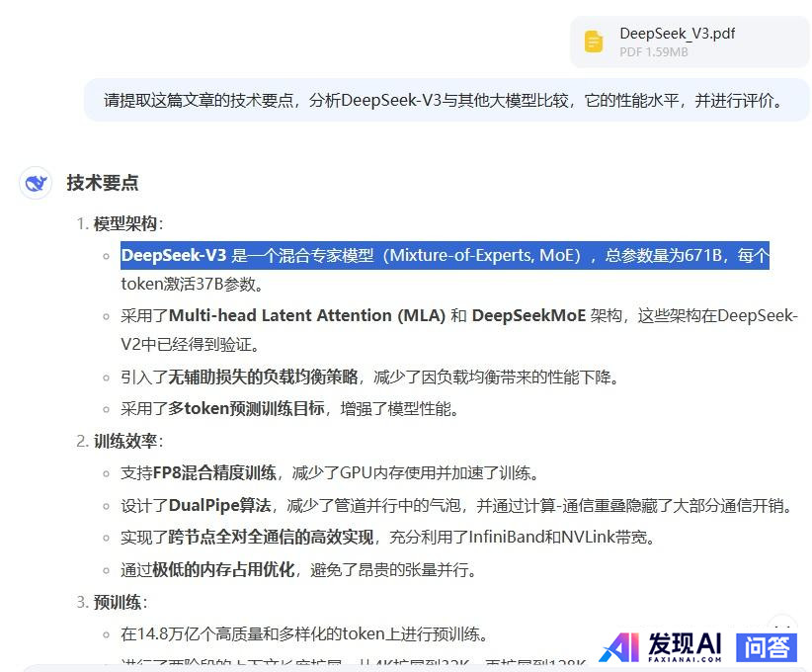
Task: Click the Multi-head Latent Attention (MLA) text
Action: point(307,315)
